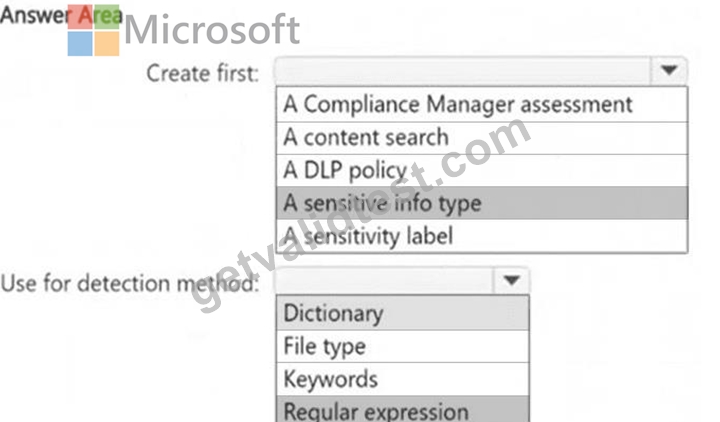
Task: Select A Compliance Manager assessment option
Action: (482, 105)
